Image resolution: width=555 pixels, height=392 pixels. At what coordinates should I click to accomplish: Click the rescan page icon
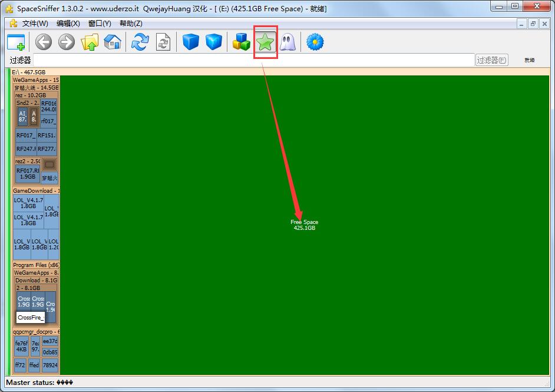click(163, 42)
